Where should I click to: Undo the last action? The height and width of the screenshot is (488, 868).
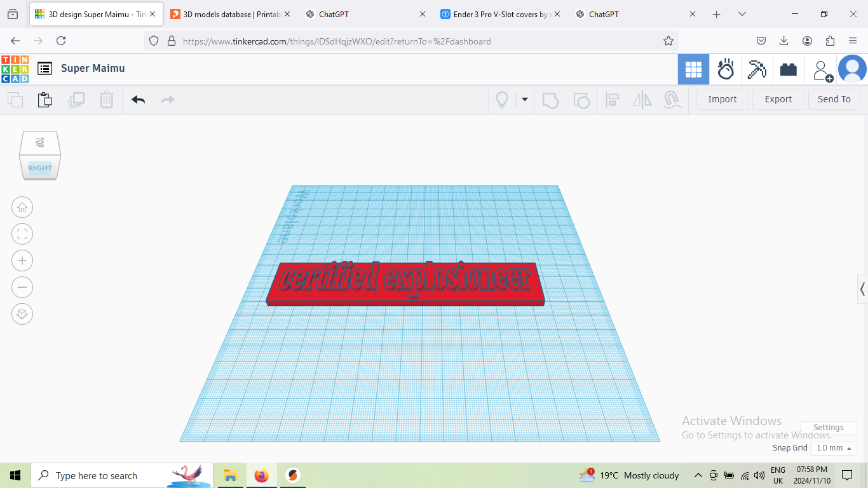[138, 100]
